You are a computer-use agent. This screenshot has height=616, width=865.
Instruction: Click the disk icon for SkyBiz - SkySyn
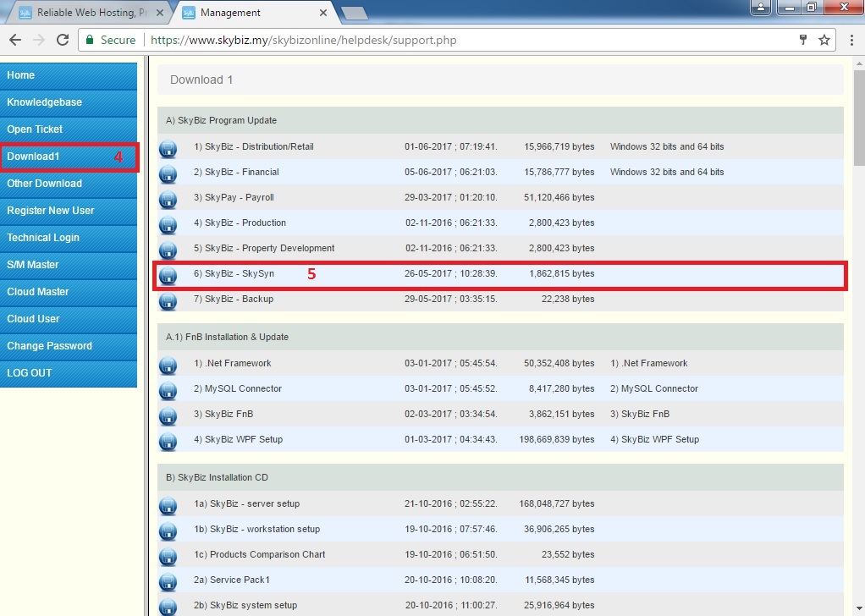pyautogui.click(x=168, y=276)
